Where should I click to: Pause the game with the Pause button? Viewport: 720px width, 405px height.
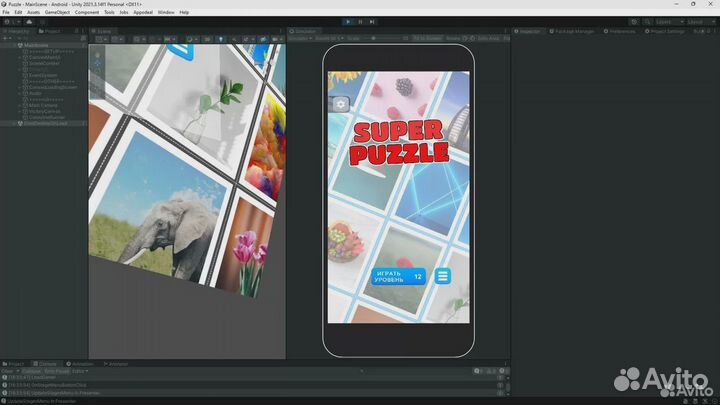pos(360,22)
